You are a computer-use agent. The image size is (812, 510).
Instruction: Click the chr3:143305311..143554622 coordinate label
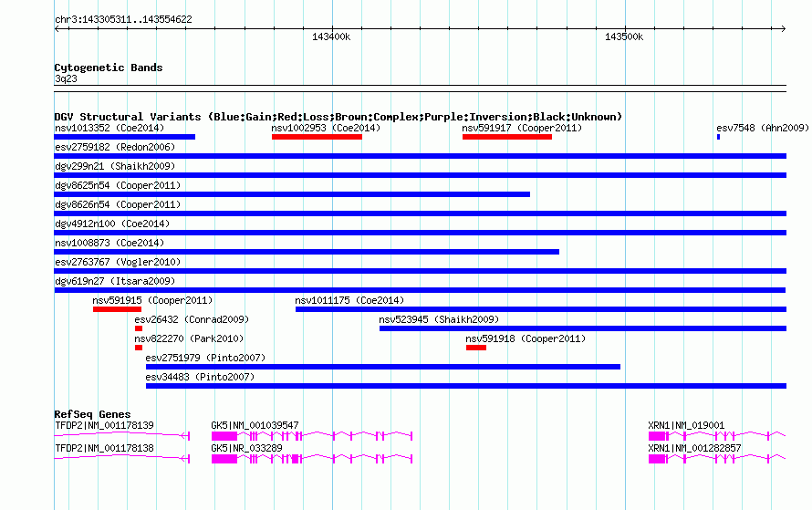[x=123, y=19]
